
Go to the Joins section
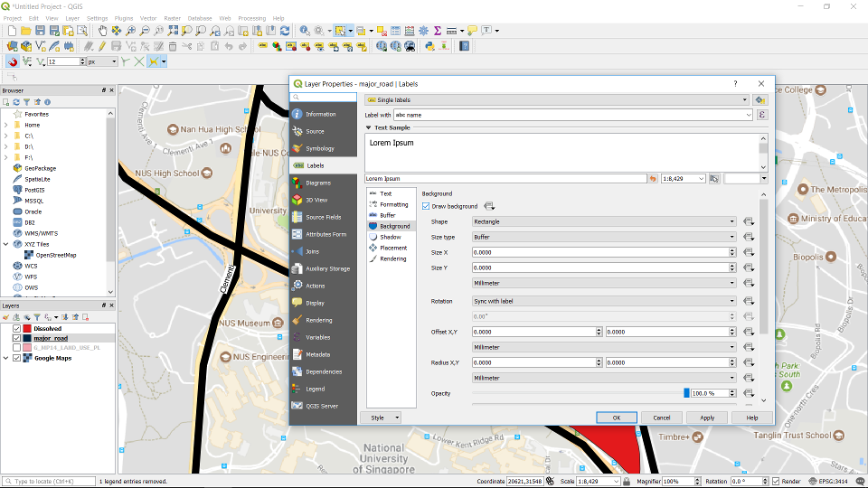(312, 251)
